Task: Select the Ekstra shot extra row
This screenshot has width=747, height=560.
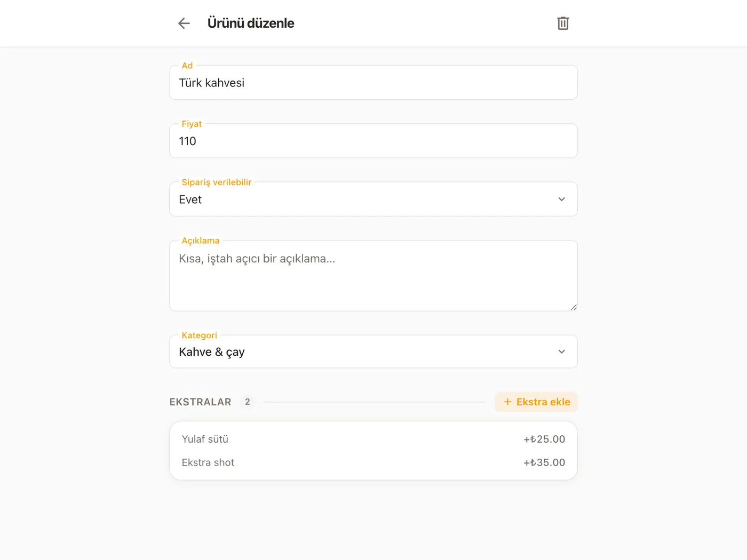Action: click(373, 462)
